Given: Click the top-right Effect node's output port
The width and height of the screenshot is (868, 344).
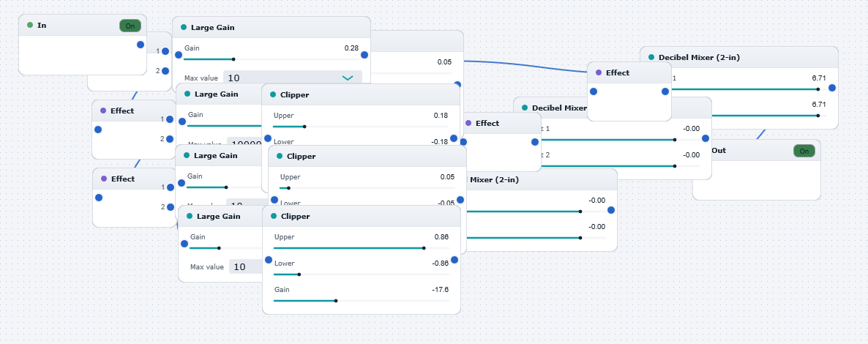Looking at the screenshot, I should [665, 91].
